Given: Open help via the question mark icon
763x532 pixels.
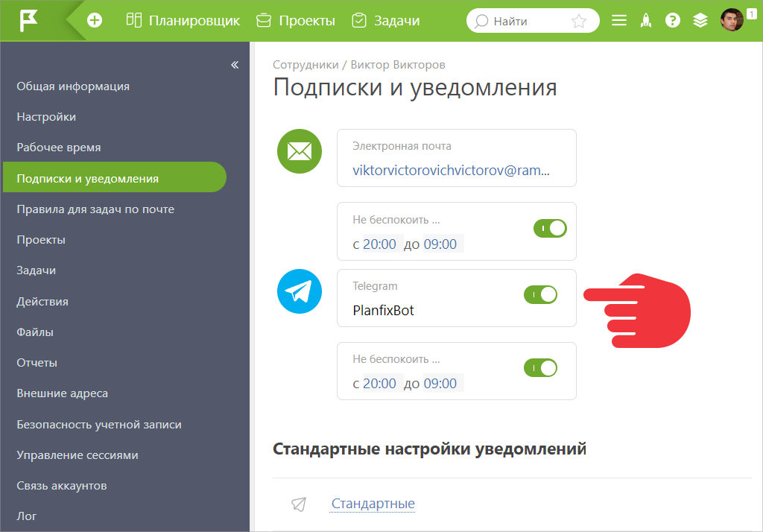Looking at the screenshot, I should [673, 20].
